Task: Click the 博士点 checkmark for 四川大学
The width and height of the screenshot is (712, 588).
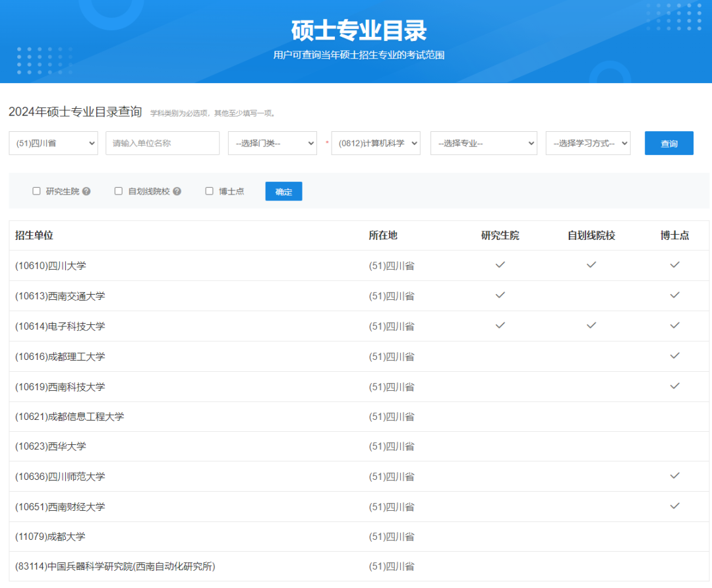Action: 675,265
